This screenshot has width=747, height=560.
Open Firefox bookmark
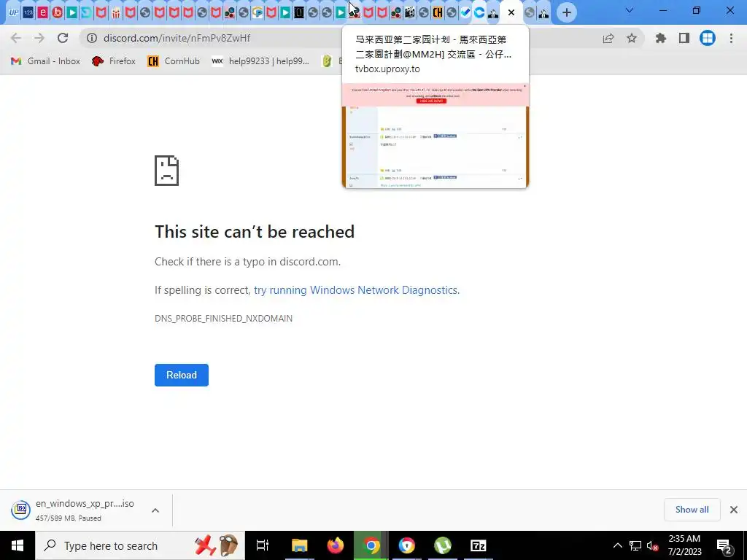113,61
